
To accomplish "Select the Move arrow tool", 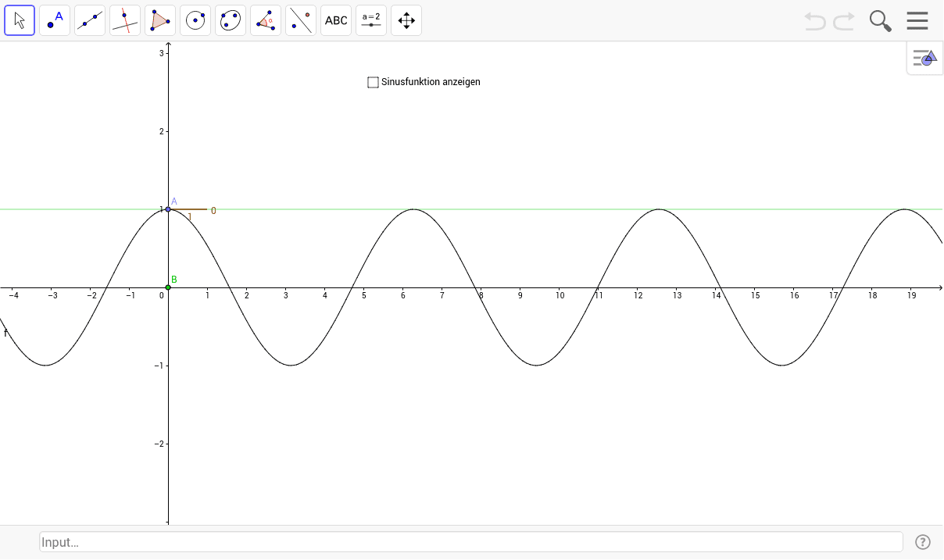I will [x=20, y=20].
